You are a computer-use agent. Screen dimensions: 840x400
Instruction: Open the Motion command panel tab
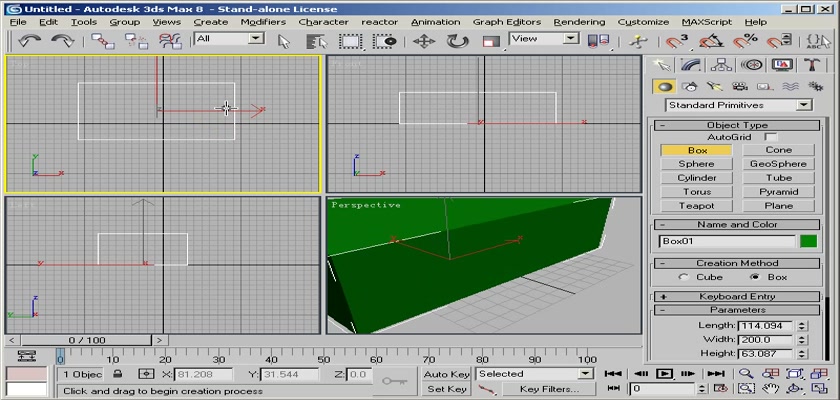click(x=752, y=65)
